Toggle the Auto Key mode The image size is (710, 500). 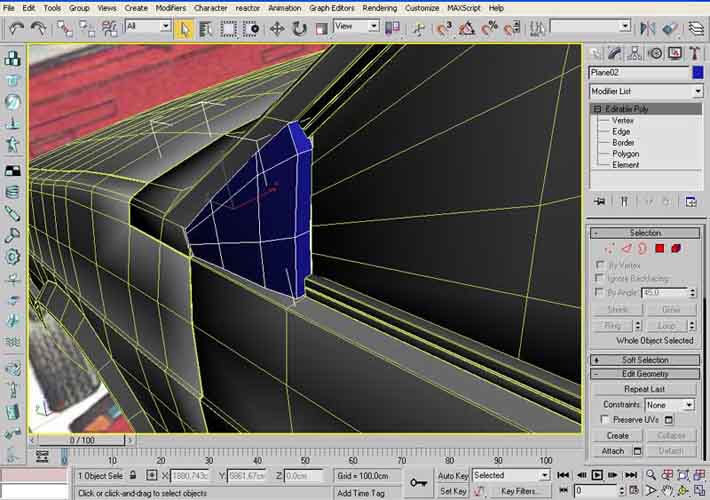point(453,475)
